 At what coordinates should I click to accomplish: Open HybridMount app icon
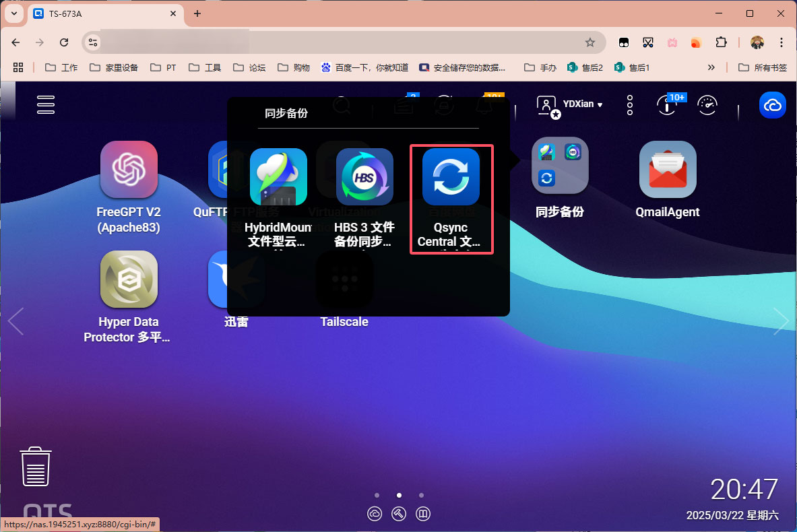(278, 177)
